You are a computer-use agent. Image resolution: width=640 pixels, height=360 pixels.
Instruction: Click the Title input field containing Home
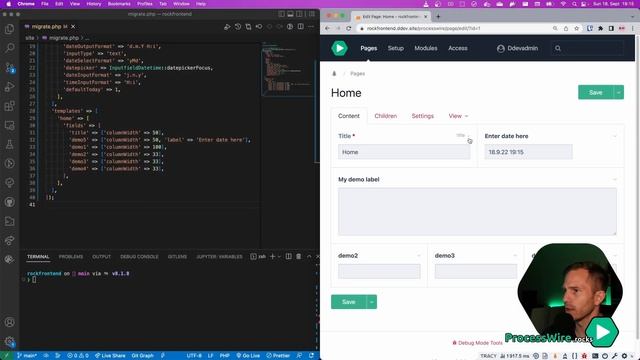404,152
